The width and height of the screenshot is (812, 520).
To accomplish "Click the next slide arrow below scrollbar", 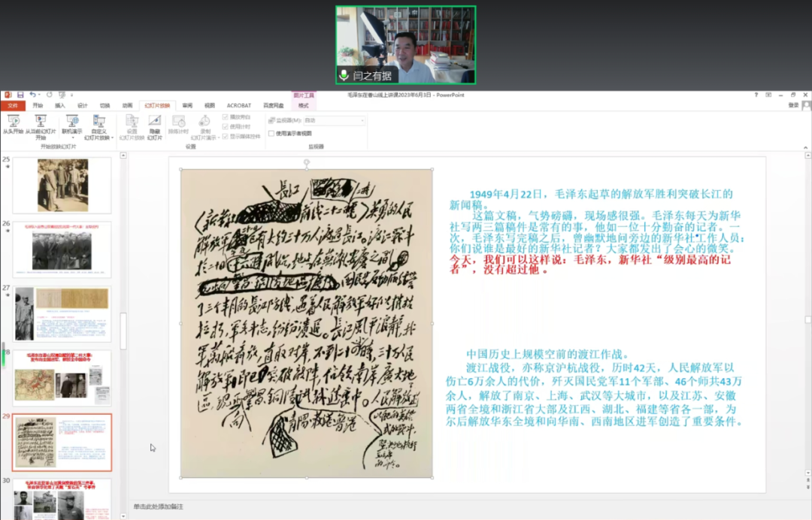I will 807,488.
